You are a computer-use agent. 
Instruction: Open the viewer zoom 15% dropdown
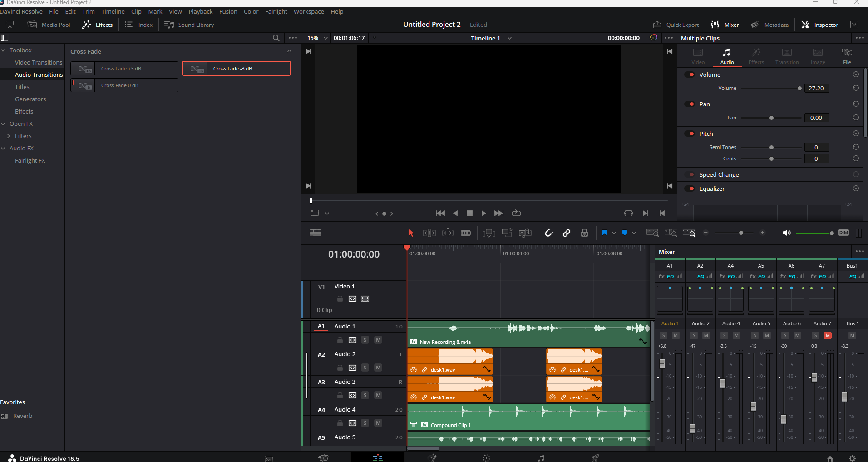pos(325,38)
